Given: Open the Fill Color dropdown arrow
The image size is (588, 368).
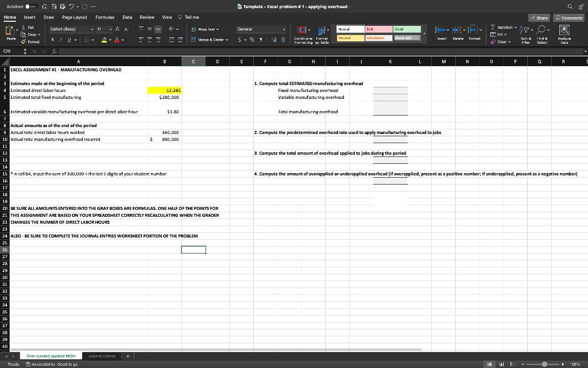Looking at the screenshot, I should click(x=109, y=39).
